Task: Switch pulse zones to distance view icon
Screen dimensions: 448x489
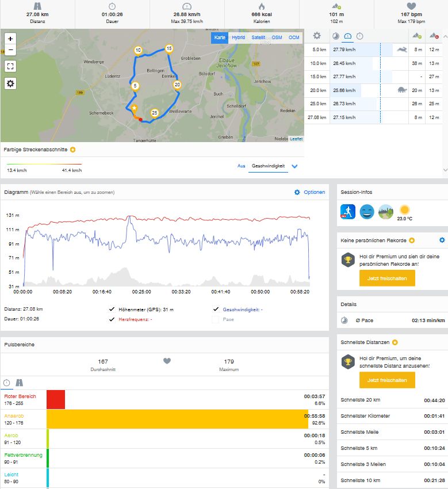Action: click(x=20, y=382)
